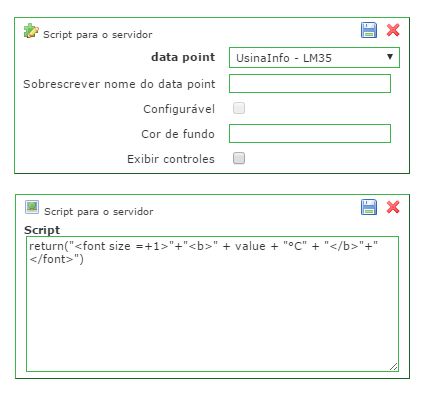Click the "Configurável" label text
Image resolution: width=426 pixels, height=394 pixels.
(179, 109)
